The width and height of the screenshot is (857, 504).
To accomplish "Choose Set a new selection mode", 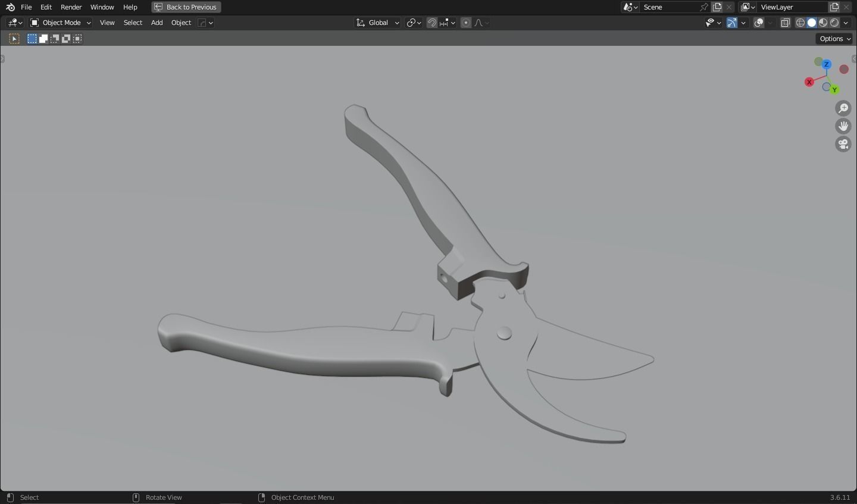I will pos(32,39).
